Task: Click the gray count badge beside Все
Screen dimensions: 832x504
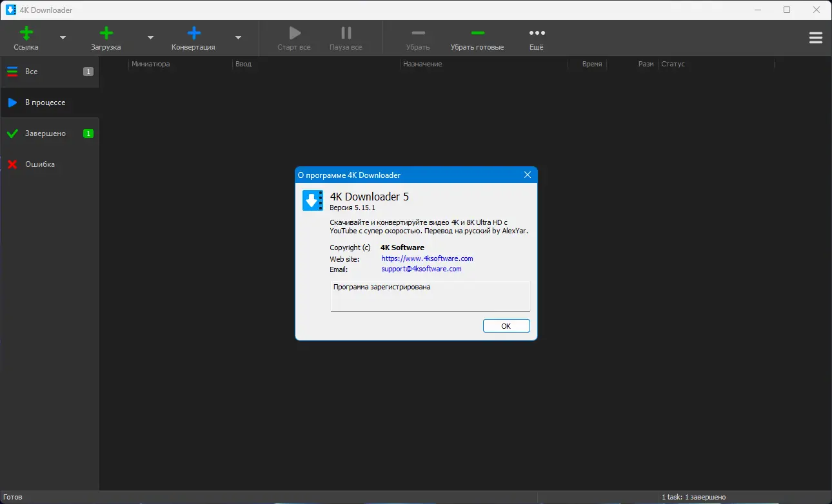Action: click(88, 72)
